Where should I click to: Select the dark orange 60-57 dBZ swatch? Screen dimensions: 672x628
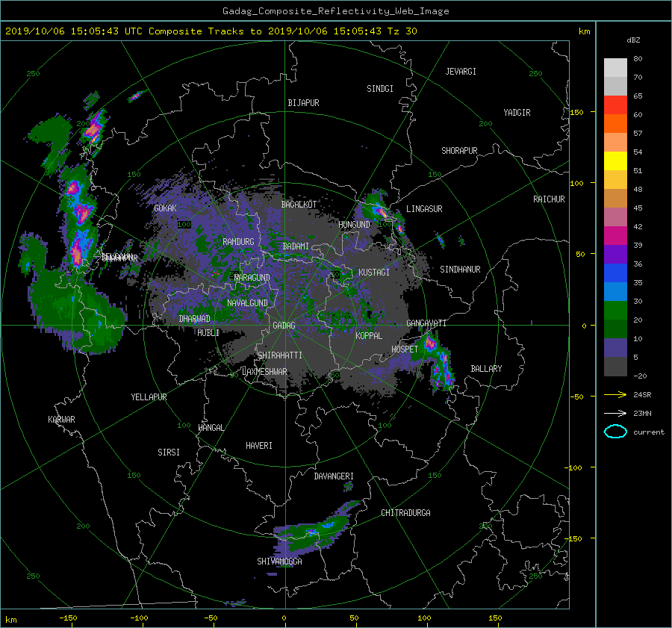point(615,123)
